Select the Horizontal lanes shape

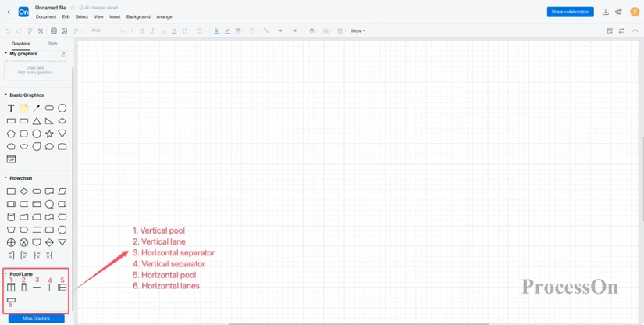[11, 301]
